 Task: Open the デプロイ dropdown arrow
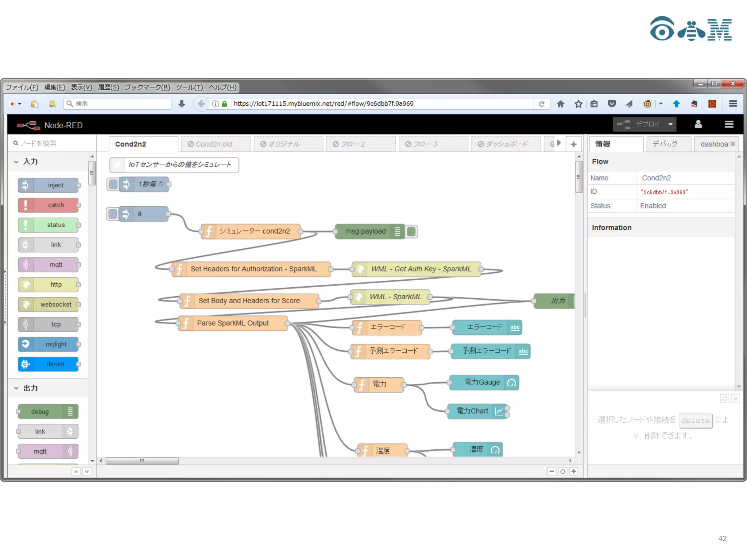(670, 124)
